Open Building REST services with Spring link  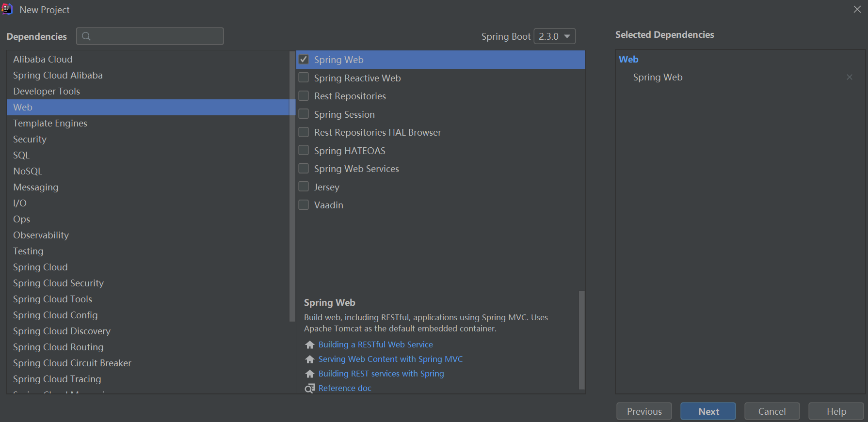click(x=381, y=374)
